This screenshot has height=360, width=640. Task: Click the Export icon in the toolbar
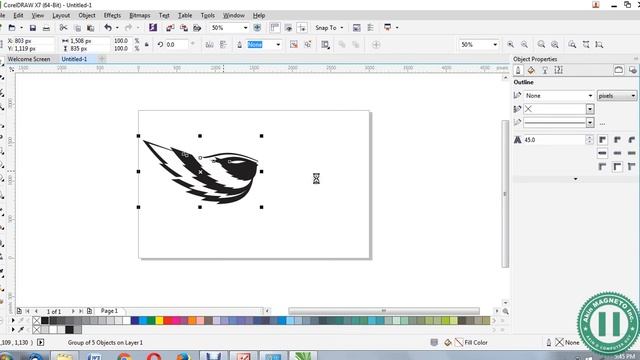(184, 28)
